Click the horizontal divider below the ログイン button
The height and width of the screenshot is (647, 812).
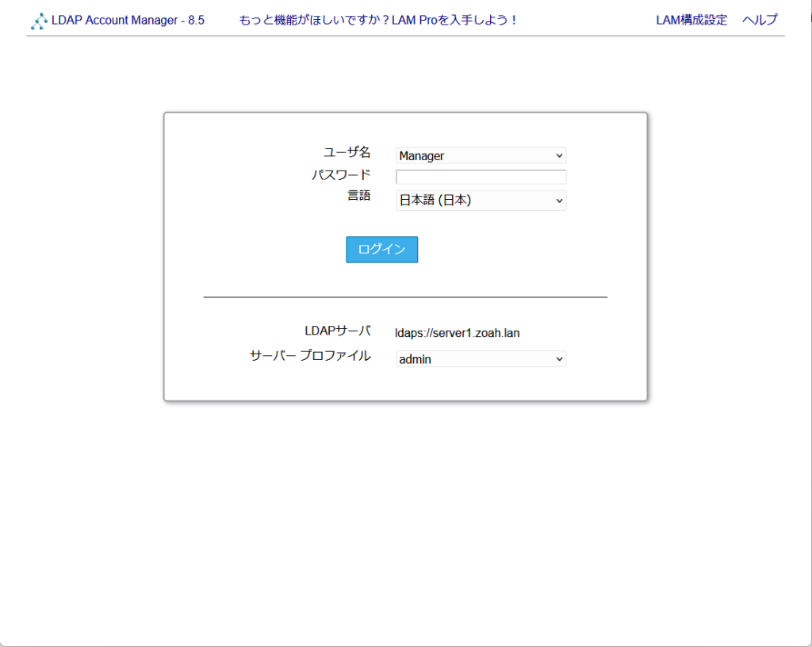[405, 297]
